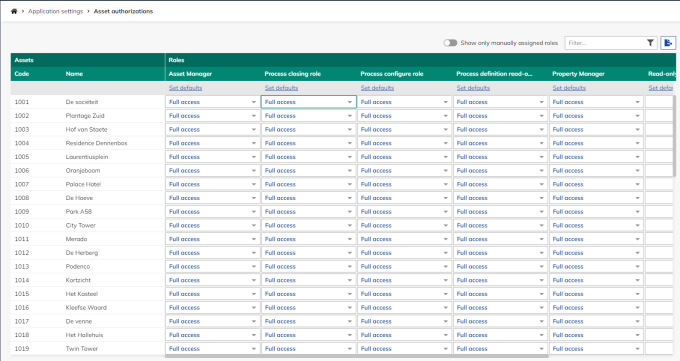
Task: Click the Property Manager column header
Action: coord(578,74)
